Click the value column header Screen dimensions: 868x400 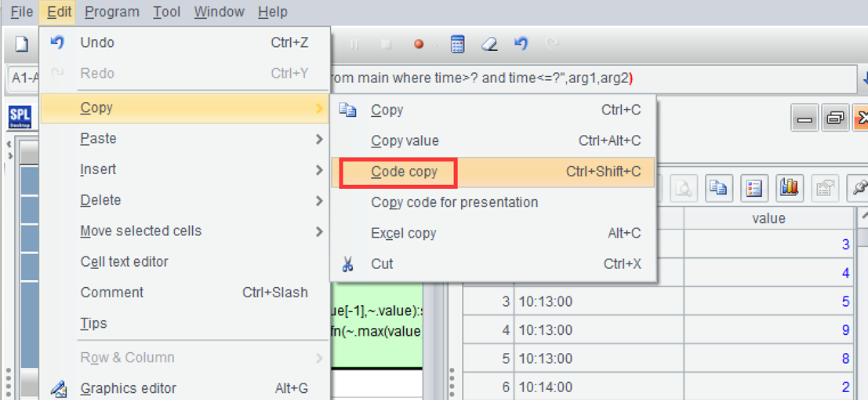click(x=768, y=219)
